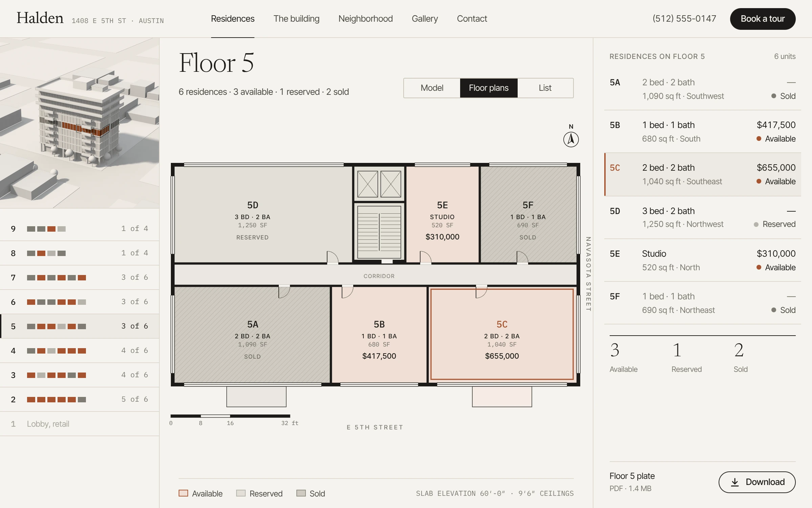Image resolution: width=812 pixels, height=508 pixels.
Task: Select floor 6 in the floor list
Action: click(80, 302)
